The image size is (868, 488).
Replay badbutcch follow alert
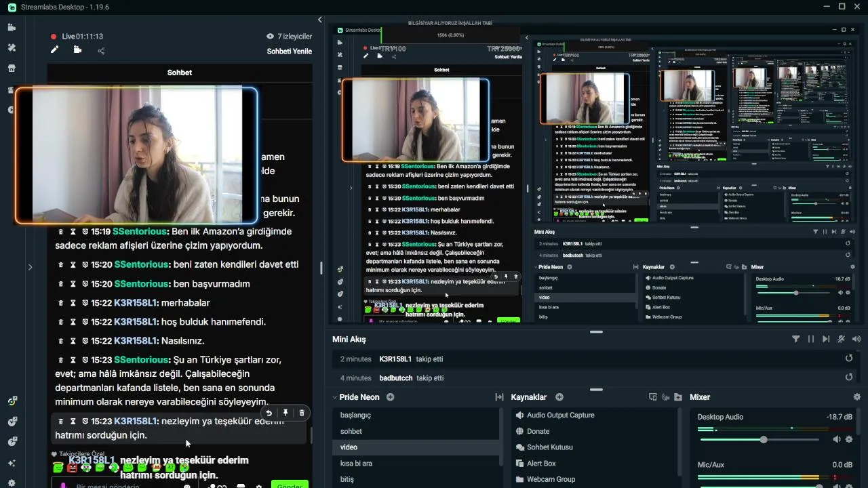point(849,378)
